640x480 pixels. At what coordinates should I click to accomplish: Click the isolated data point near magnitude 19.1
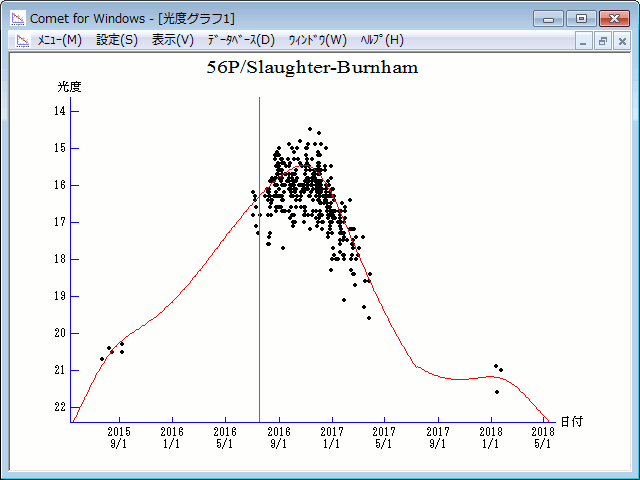(344, 300)
